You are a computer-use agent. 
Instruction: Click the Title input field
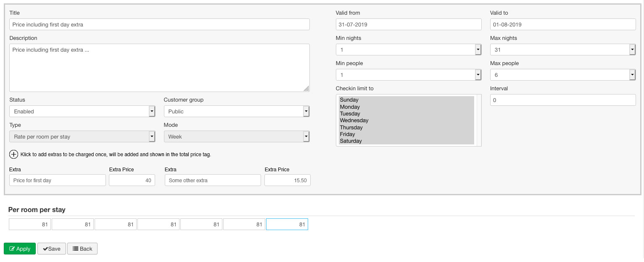pos(159,24)
